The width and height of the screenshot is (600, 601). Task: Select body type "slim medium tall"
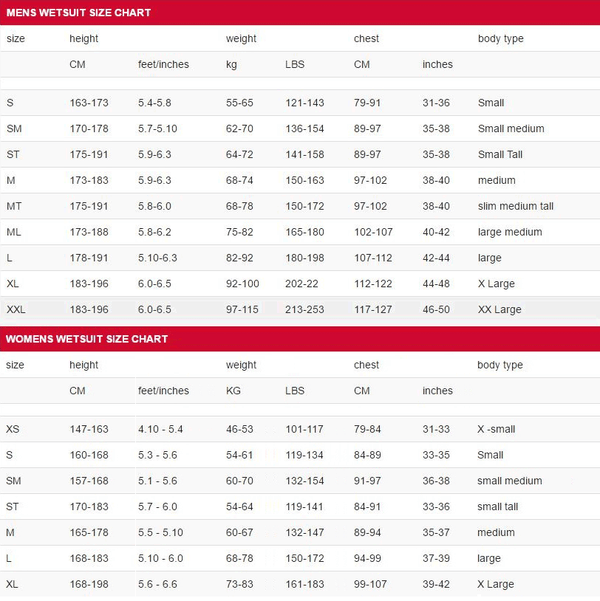516,207
